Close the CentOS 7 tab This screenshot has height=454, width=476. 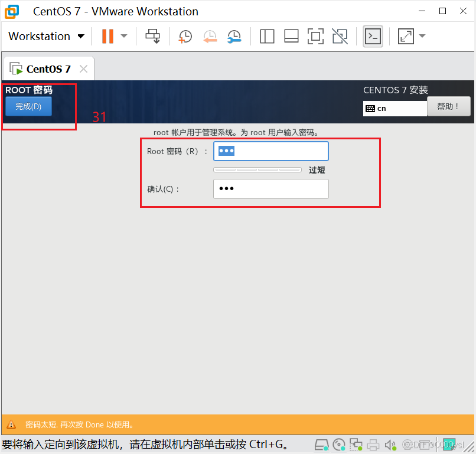coord(83,69)
